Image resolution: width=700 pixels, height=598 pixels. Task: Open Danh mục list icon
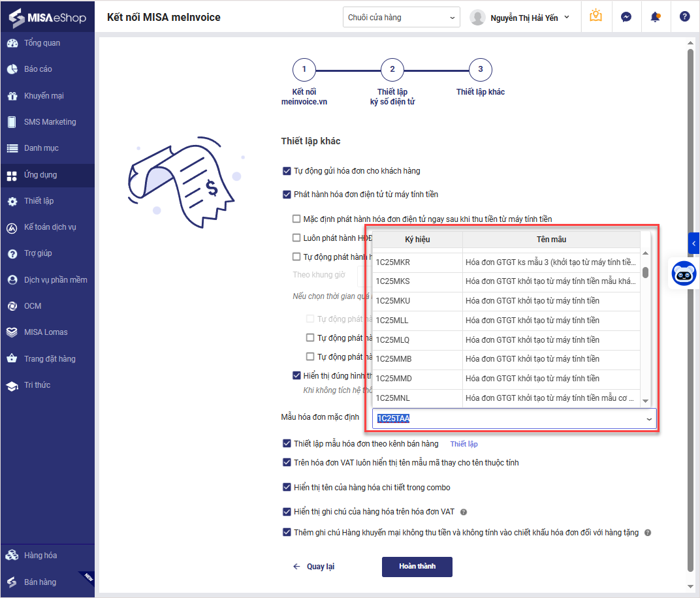[x=12, y=148]
